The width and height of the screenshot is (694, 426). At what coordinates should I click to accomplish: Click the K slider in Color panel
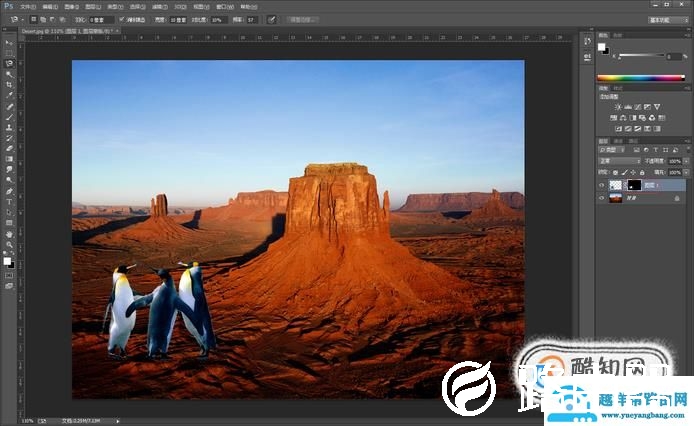pyautogui.click(x=641, y=56)
